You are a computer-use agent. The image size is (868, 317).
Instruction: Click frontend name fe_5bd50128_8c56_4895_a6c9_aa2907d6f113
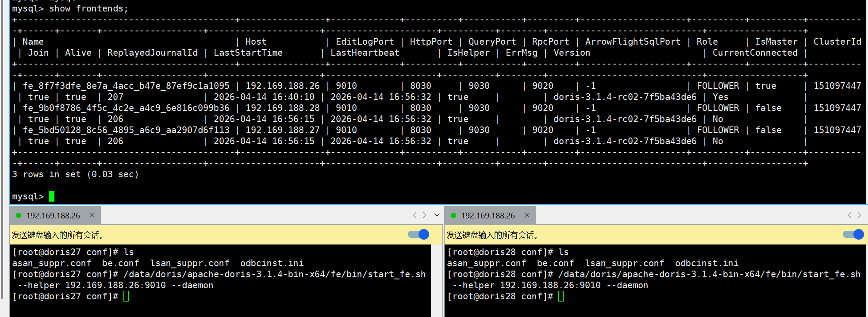coord(126,130)
